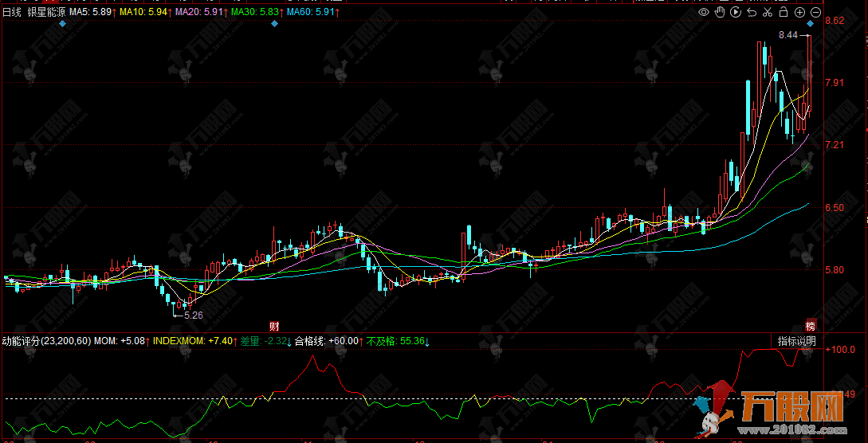This screenshot has width=868, height=443.
Task: Click the 8.44 high price annotation
Action: pyautogui.click(x=787, y=35)
